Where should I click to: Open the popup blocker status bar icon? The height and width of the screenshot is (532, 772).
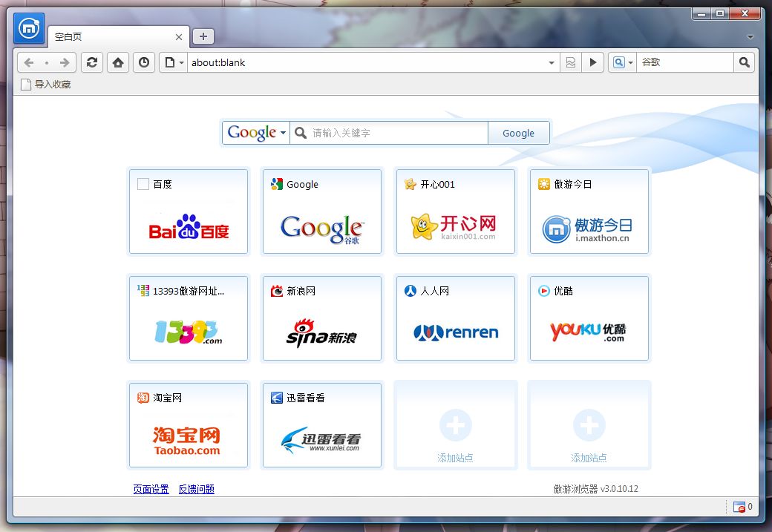739,507
